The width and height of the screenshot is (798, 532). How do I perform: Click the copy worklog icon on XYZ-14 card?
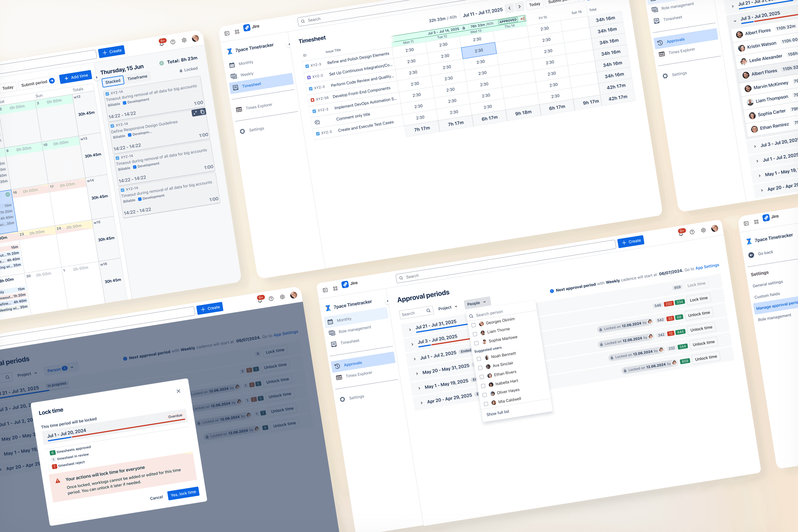[x=203, y=112]
